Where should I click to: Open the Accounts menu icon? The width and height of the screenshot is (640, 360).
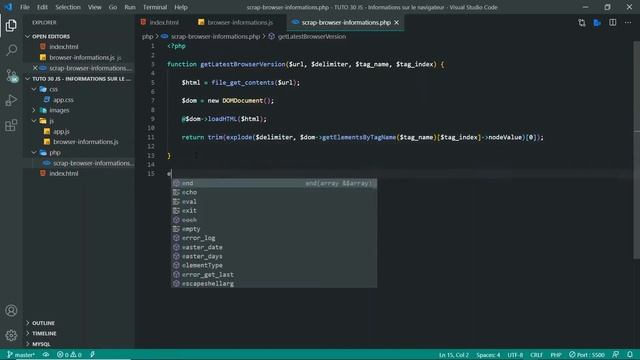[x=11, y=311]
